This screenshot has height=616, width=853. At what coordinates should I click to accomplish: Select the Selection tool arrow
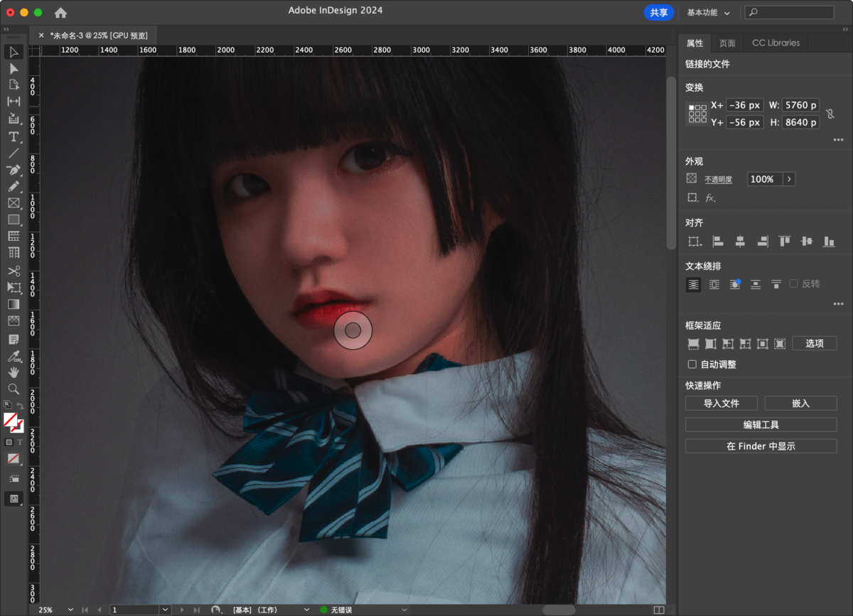point(14,52)
